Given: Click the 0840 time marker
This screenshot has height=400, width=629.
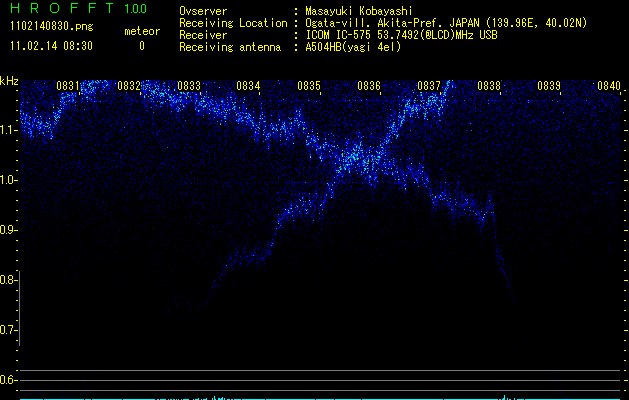Looking at the screenshot, I should tap(609, 86).
